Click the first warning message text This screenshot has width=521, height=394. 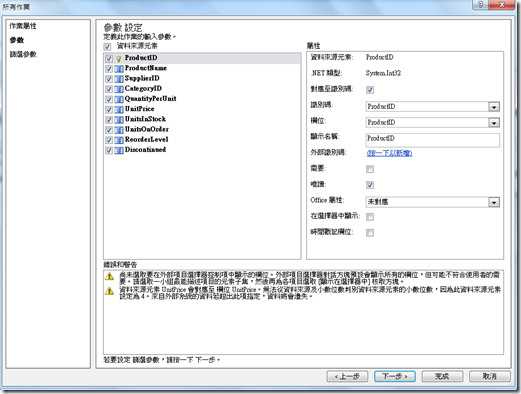(x=309, y=278)
